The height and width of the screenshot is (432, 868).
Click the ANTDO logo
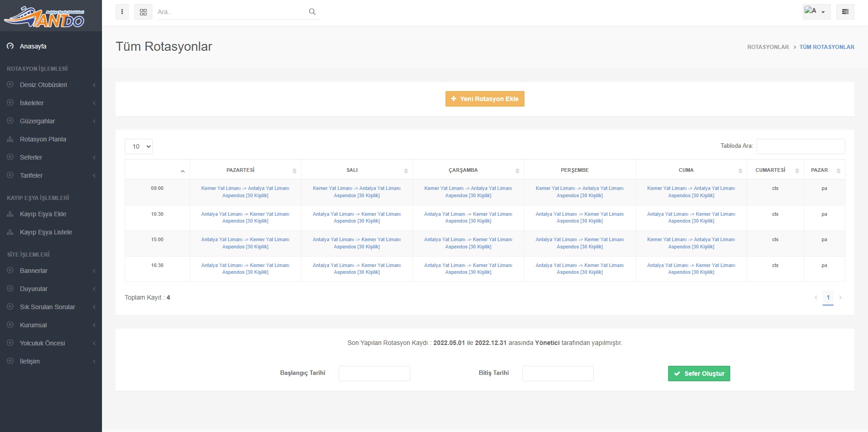(44, 17)
